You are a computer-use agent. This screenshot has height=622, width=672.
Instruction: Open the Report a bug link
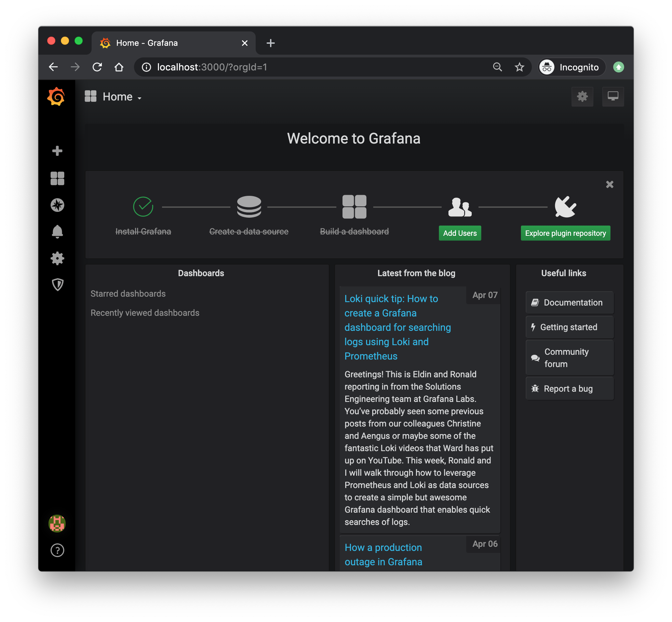click(x=569, y=389)
